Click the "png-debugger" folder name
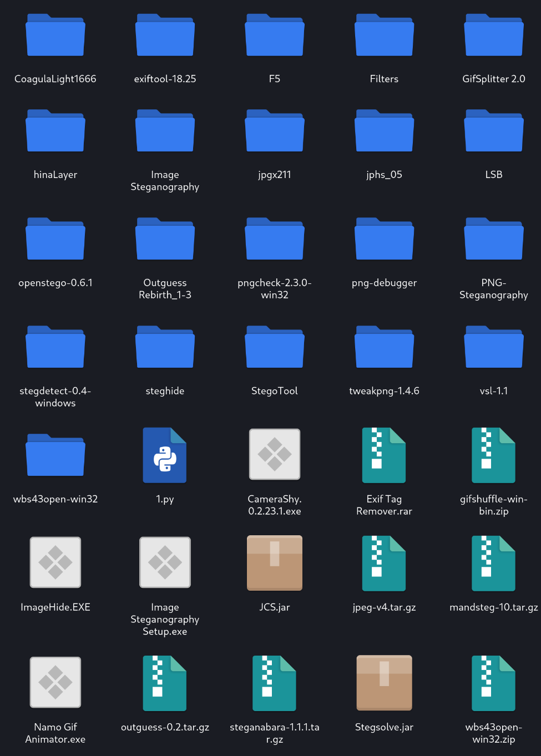Viewport: 541px width, 756px height. pos(384,283)
